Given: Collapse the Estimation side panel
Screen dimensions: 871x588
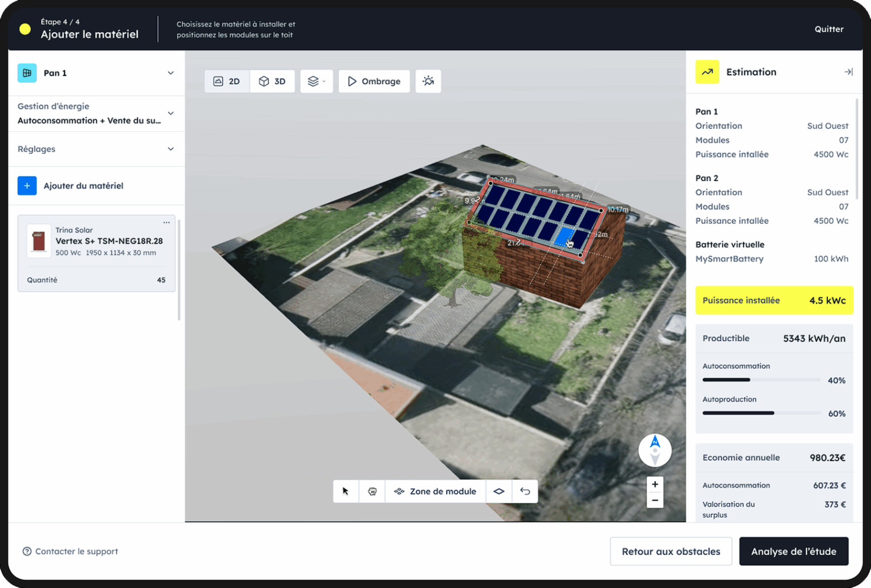Looking at the screenshot, I should click(848, 72).
